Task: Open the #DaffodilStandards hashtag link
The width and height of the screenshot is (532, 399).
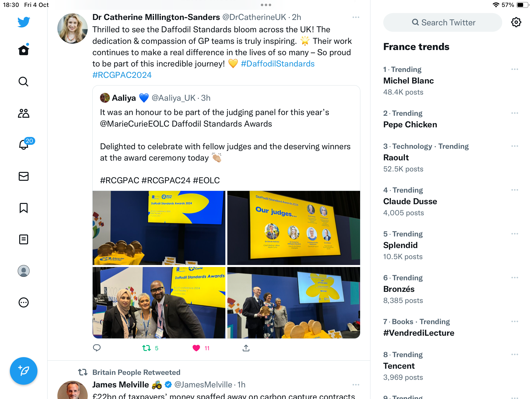Action: [278, 64]
